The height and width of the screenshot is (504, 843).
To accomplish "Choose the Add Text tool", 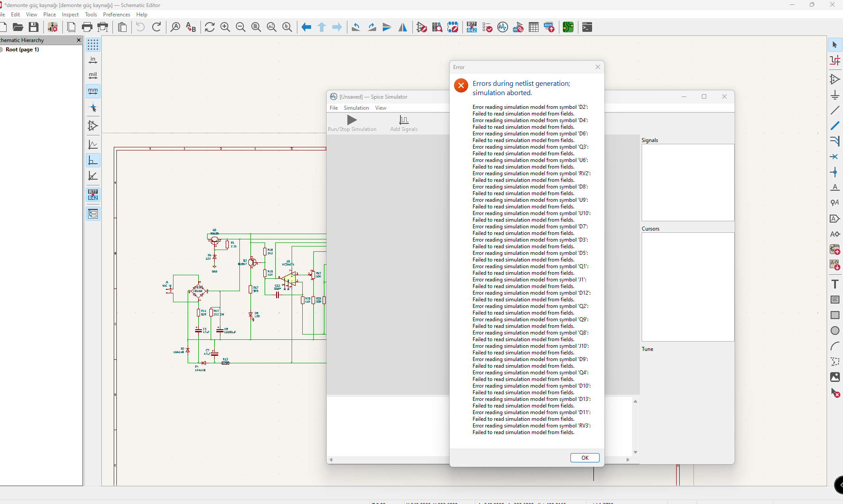I will pyautogui.click(x=835, y=284).
